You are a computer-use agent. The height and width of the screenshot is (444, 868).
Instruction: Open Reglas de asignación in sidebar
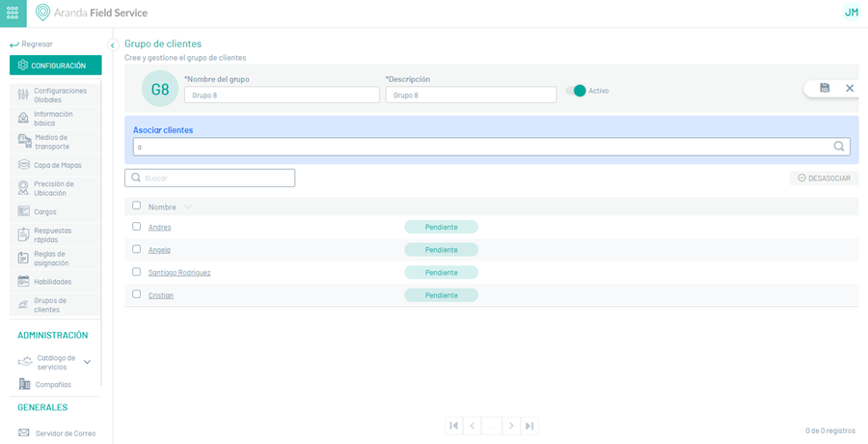tap(51, 259)
